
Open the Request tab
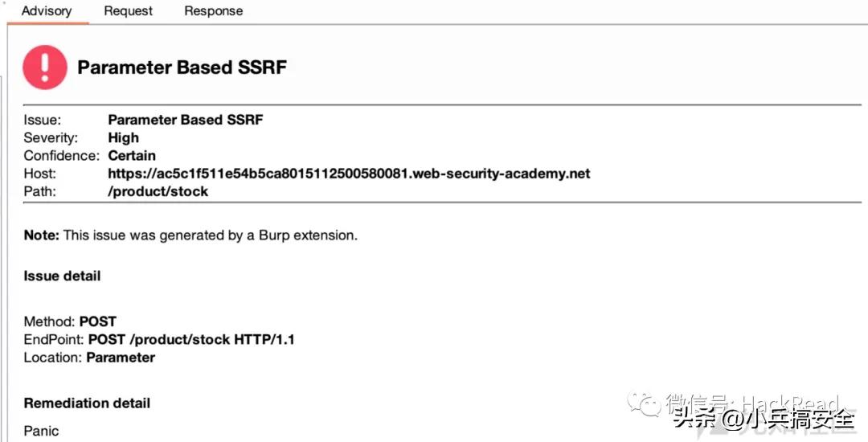click(x=129, y=11)
